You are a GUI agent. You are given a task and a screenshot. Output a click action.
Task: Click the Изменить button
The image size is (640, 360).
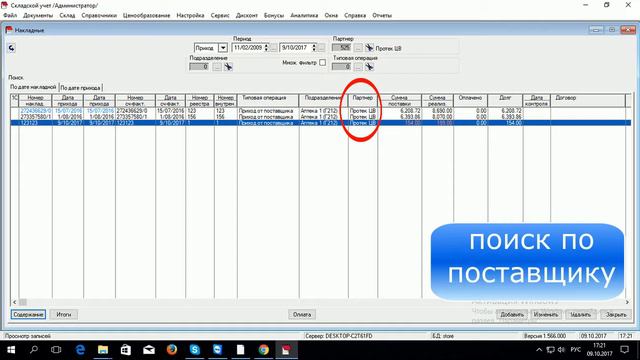546,315
